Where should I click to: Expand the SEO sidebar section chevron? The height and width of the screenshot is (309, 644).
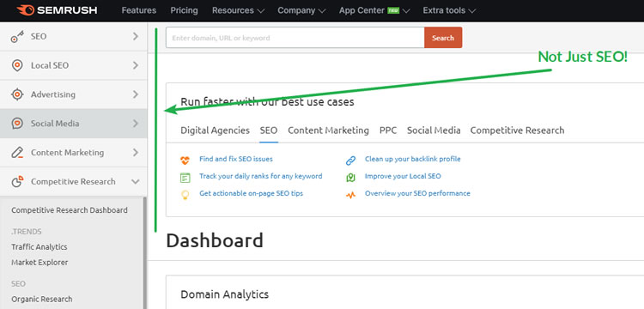pyautogui.click(x=136, y=37)
